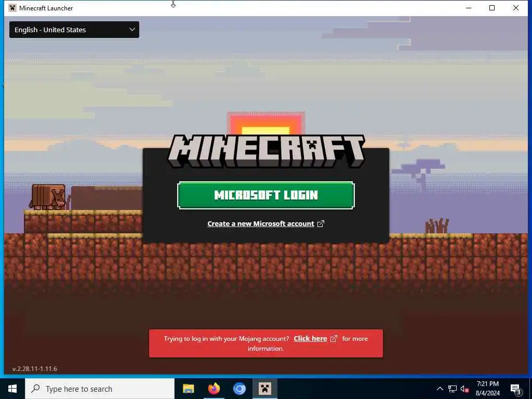Open the external-link icon beside Create account
Screen dimensions: 532x399
click(321, 223)
